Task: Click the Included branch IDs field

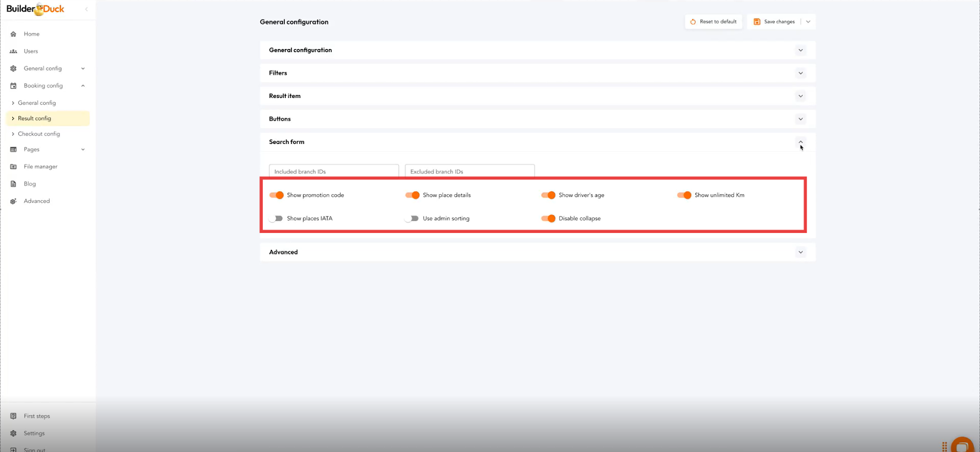Action: 334,171
